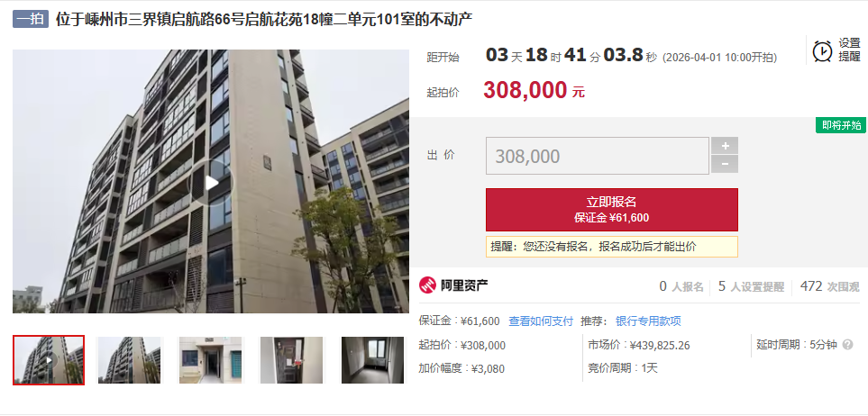
Task: Click the help icon beside 延时周期
Action: coord(847,345)
